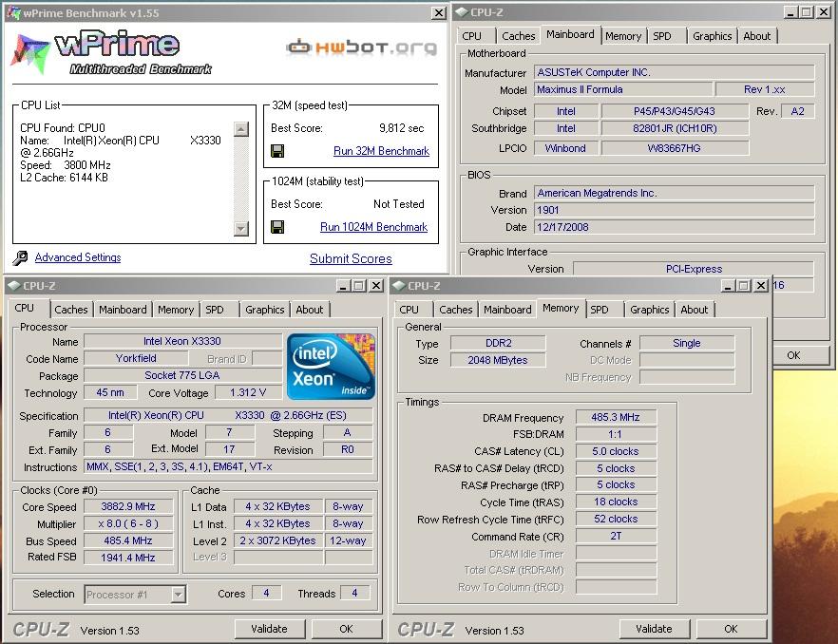Select Caches tab in Memory window
838x644 pixels.
coord(456,310)
